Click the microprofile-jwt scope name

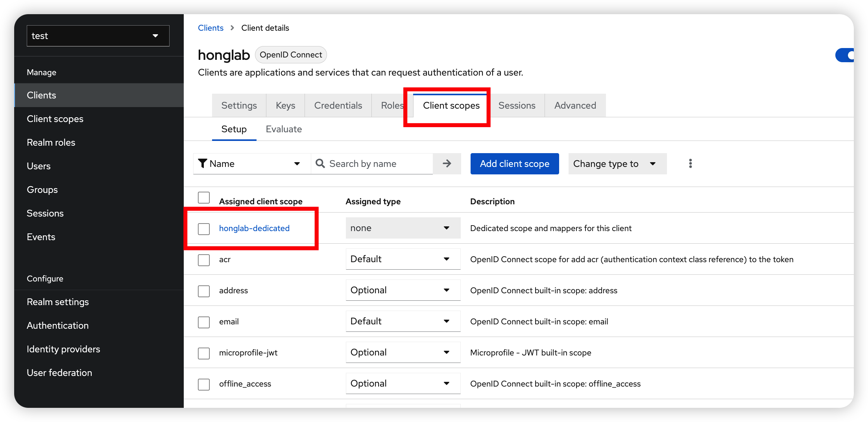[x=248, y=353]
